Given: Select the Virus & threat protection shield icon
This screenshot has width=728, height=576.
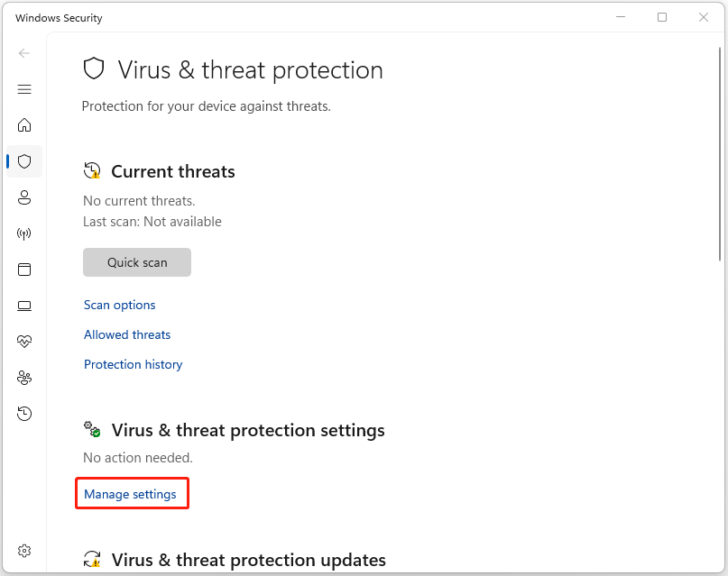Looking at the screenshot, I should pyautogui.click(x=24, y=161).
